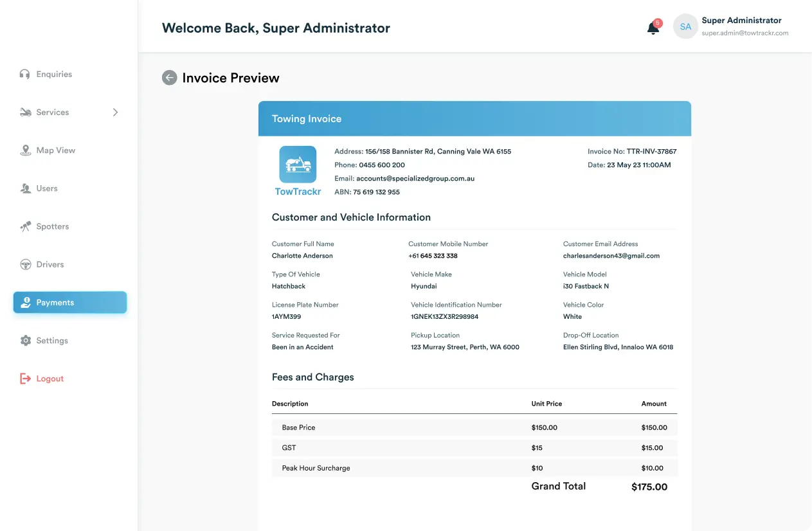This screenshot has width=812, height=531.
Task: Log out using the Logout link
Action: click(50, 379)
